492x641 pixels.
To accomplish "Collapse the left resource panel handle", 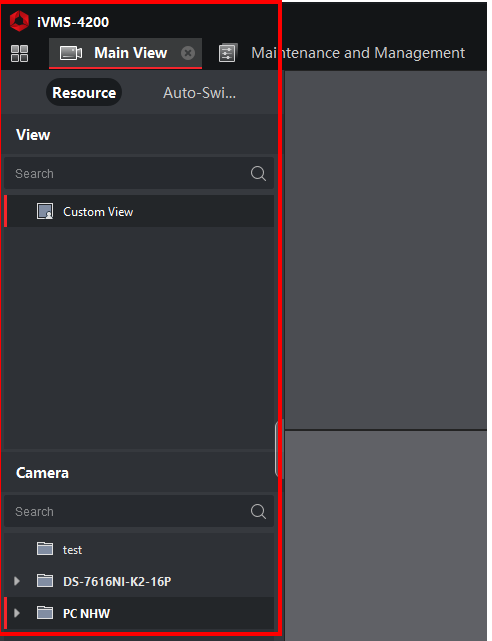I will tap(277, 448).
